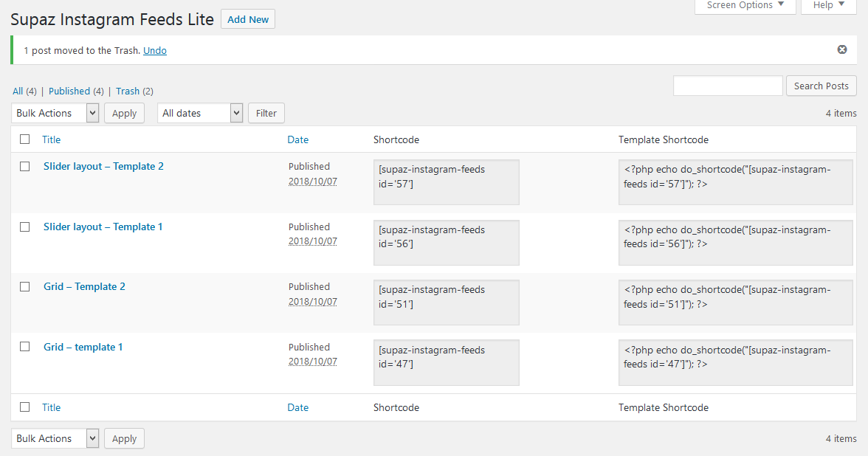Click '4 items' count at top right
This screenshot has height=456, width=868.
(841, 113)
